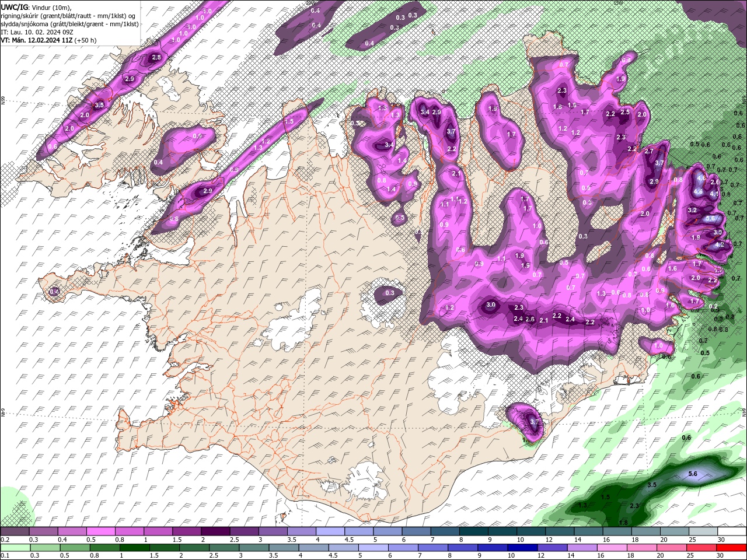Screen dimensions: 747x560
Task: Select the pale green 0.1 legend swatch
Action: tap(15, 548)
